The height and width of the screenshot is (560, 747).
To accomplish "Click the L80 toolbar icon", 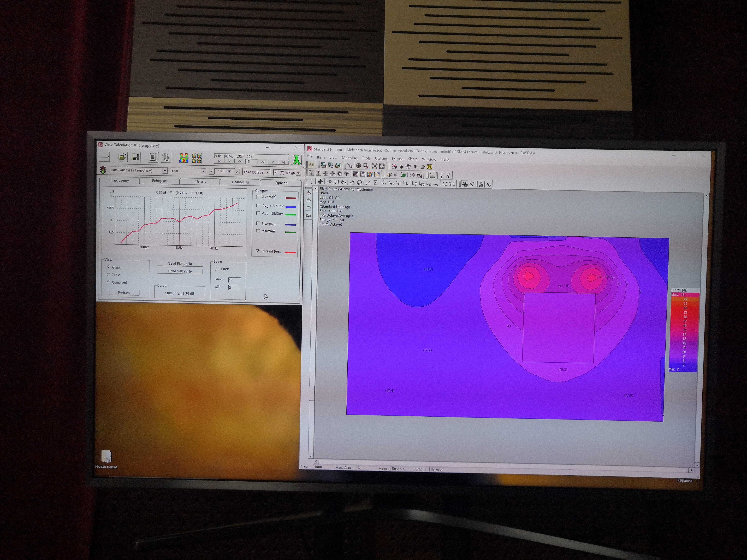I will point(429,184).
